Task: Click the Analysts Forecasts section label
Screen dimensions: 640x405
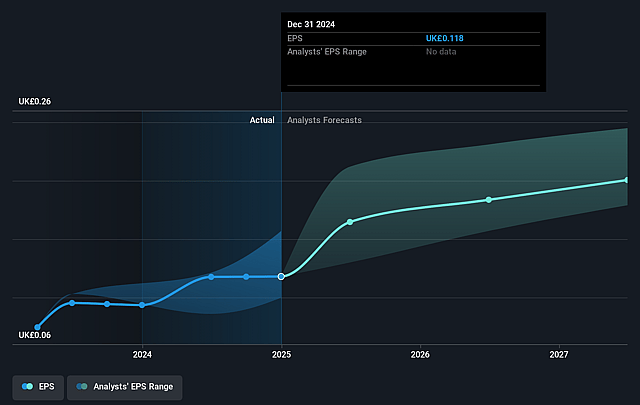Action: click(324, 120)
